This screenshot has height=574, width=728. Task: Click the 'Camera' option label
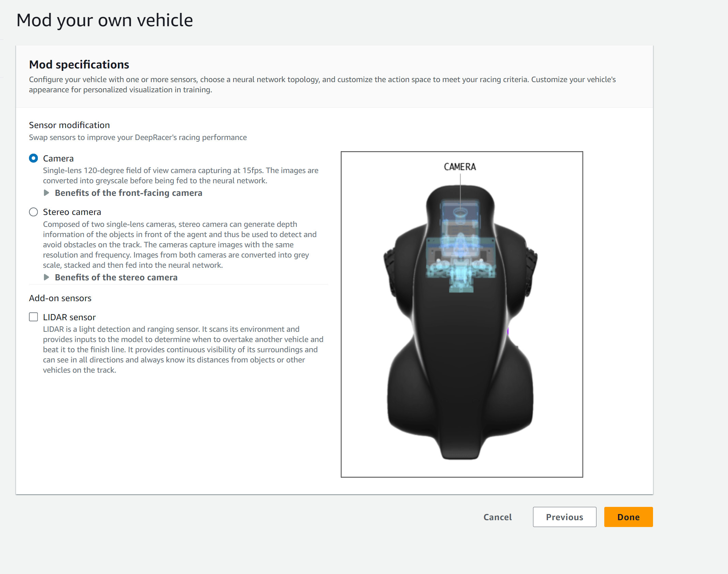(x=58, y=158)
